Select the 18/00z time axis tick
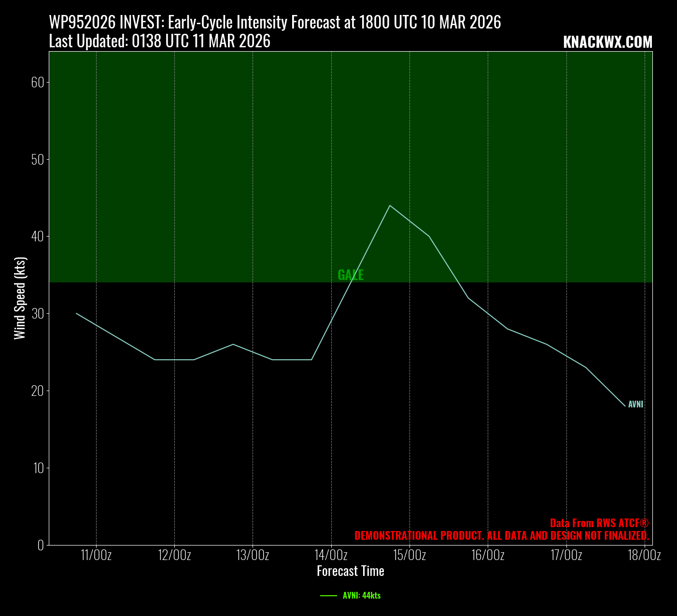Image resolution: width=677 pixels, height=616 pixels. tap(645, 555)
